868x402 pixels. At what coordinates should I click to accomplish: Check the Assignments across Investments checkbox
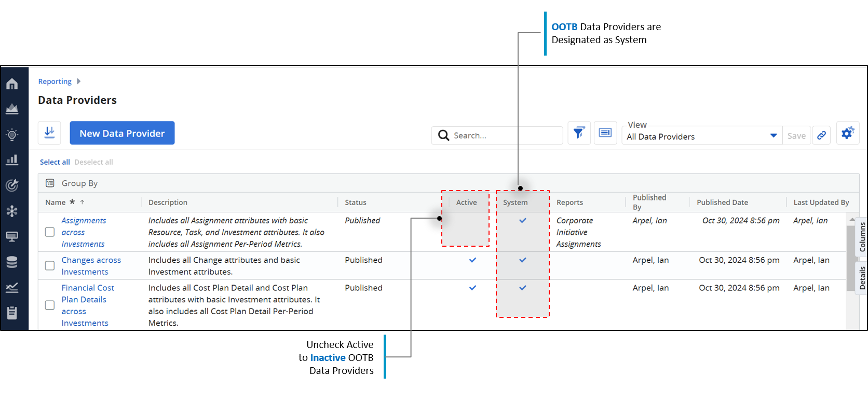click(x=50, y=232)
